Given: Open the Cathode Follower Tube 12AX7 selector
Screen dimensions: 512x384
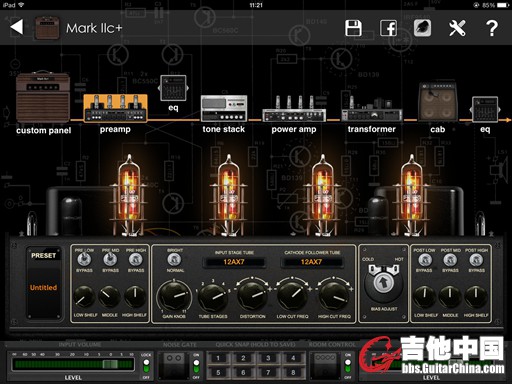Looking at the screenshot, I should click(x=312, y=262).
